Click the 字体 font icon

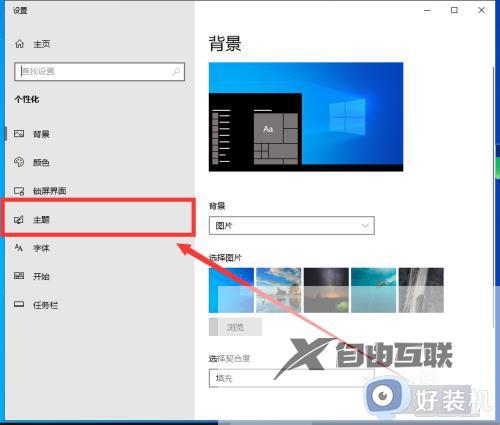(x=19, y=248)
